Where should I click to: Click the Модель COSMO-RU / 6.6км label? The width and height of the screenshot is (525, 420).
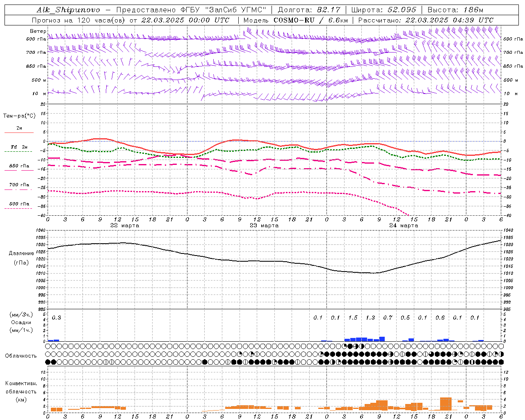[295, 20]
